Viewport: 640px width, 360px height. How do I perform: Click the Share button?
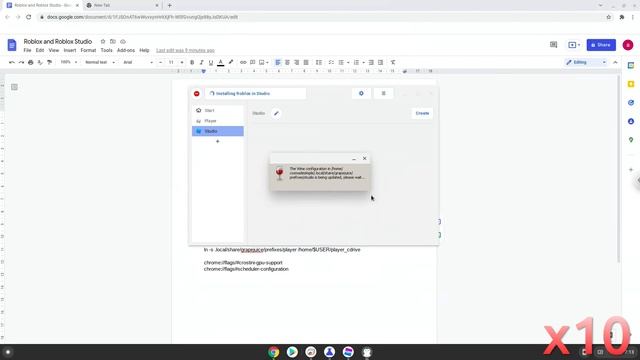(x=601, y=45)
